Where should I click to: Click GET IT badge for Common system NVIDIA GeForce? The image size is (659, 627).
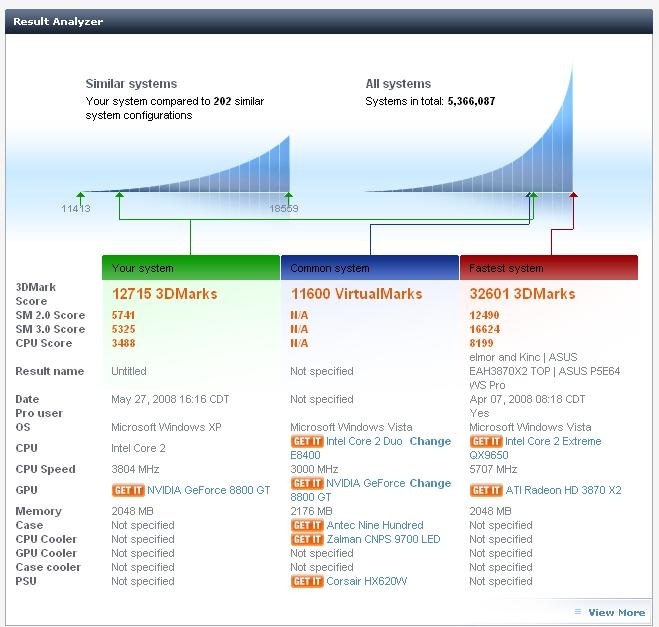pyautogui.click(x=307, y=483)
